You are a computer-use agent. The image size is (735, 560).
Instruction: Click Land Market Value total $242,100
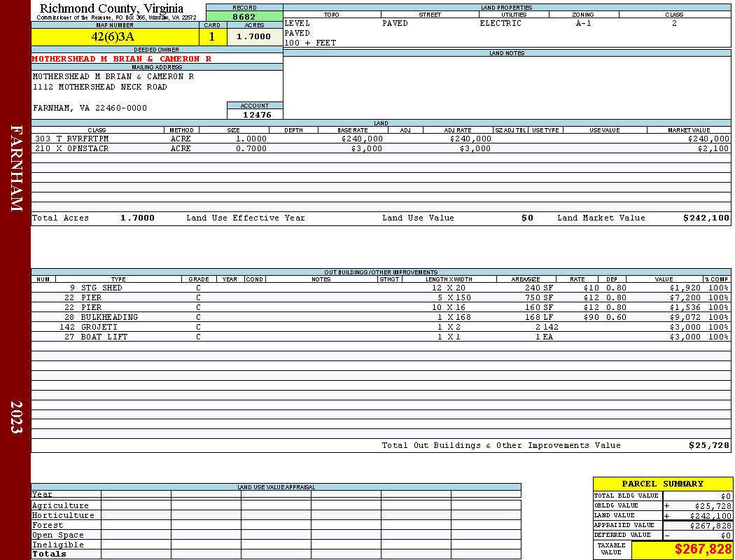(x=706, y=218)
